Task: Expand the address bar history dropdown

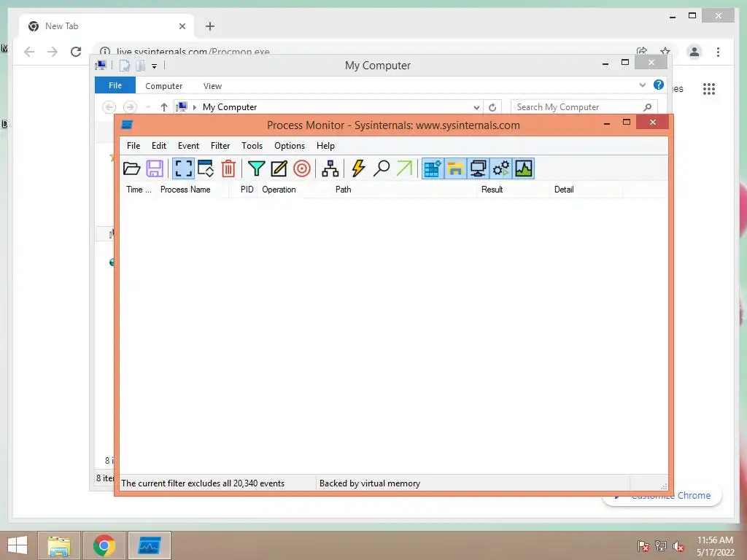Action: coord(476,108)
